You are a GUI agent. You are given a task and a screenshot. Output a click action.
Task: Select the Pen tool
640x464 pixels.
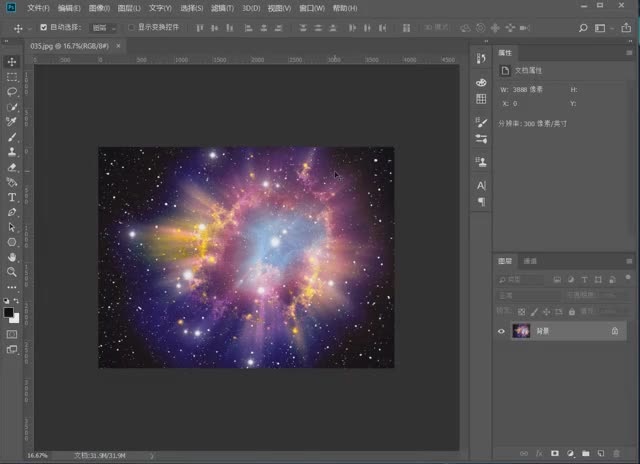[12, 212]
